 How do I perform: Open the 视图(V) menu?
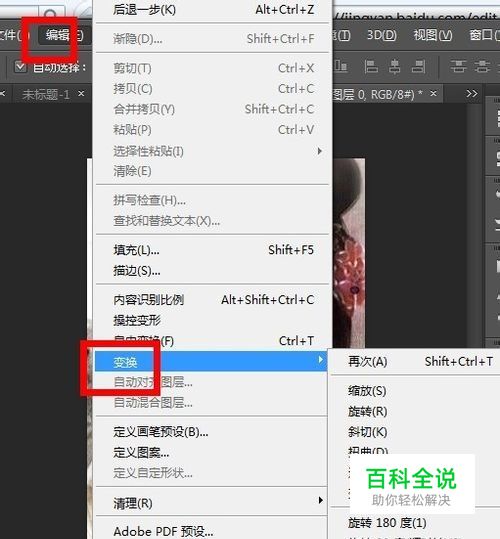pyautogui.click(x=432, y=35)
